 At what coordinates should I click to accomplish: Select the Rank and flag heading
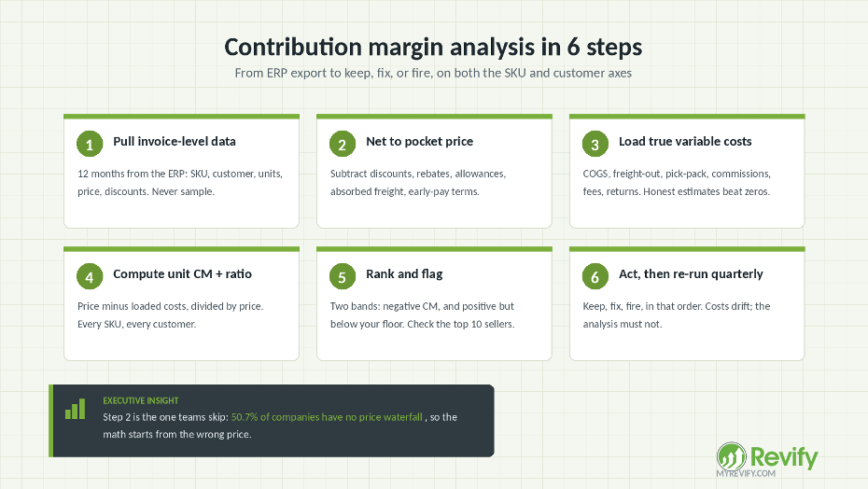(404, 274)
